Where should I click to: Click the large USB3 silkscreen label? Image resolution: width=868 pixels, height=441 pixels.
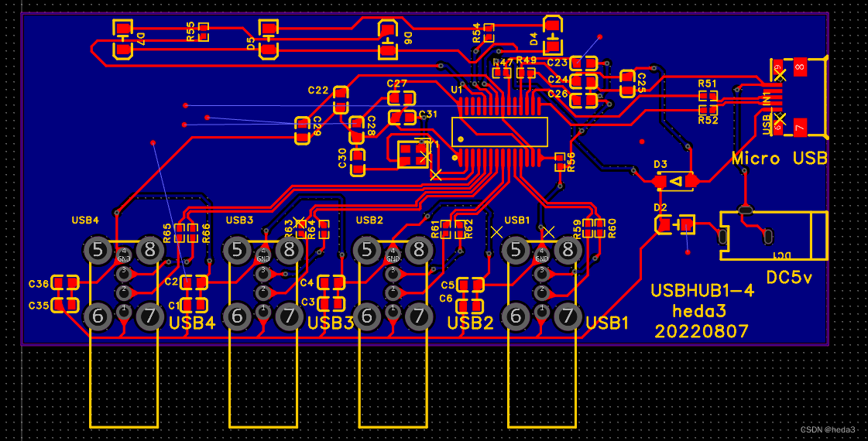coord(330,323)
